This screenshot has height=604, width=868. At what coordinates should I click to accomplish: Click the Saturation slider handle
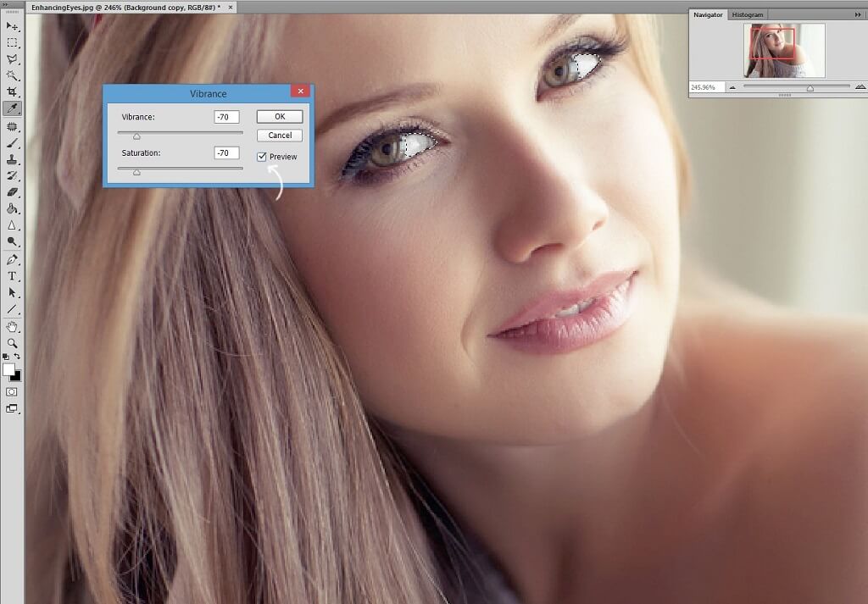[x=136, y=173]
